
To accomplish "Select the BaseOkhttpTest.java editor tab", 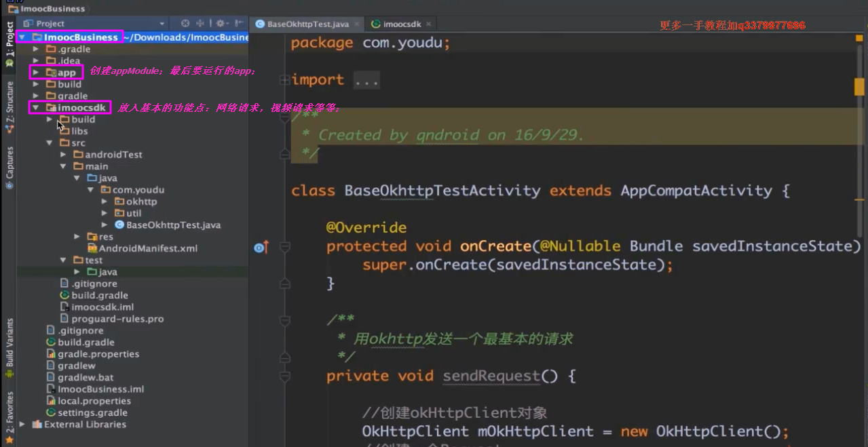I will point(307,24).
